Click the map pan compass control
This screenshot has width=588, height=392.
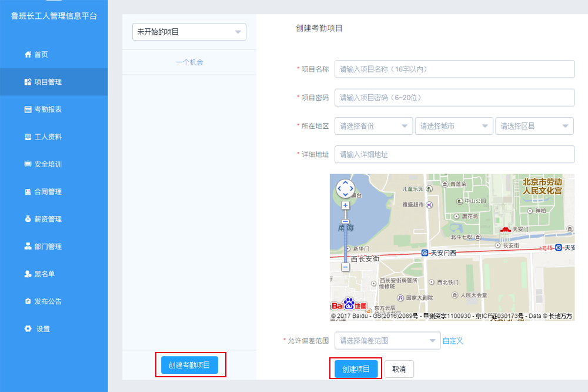pos(345,188)
